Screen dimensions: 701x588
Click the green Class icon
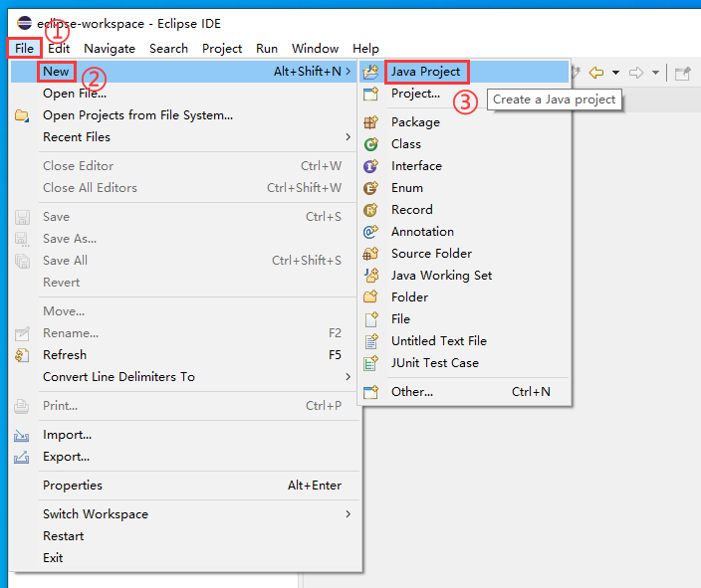(371, 144)
